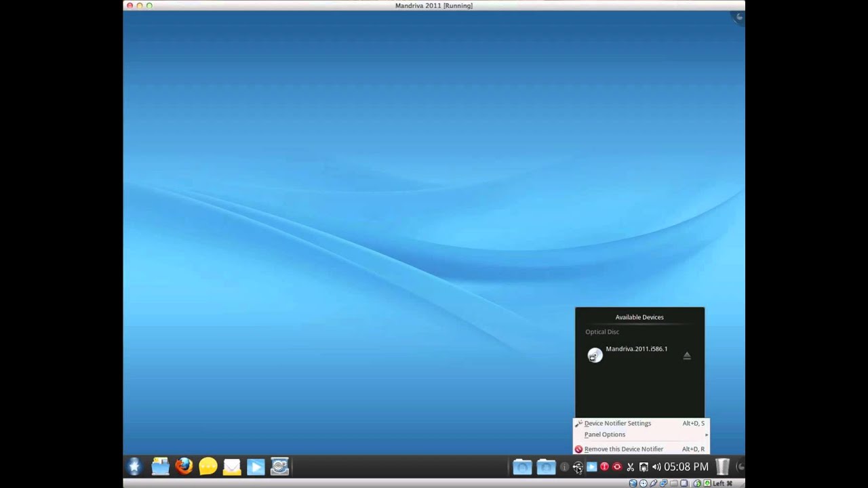The image size is (868, 488).
Task: Click VirtualBox mouse integration status icon
Action: (x=697, y=483)
